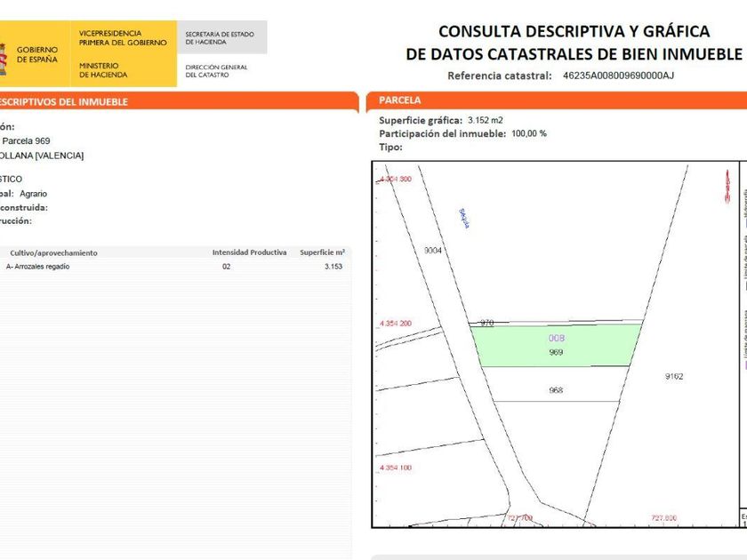Click the Participación del inmueble 100,00 % value
Viewport: 747px width, 560px height.
pyautogui.click(x=529, y=133)
